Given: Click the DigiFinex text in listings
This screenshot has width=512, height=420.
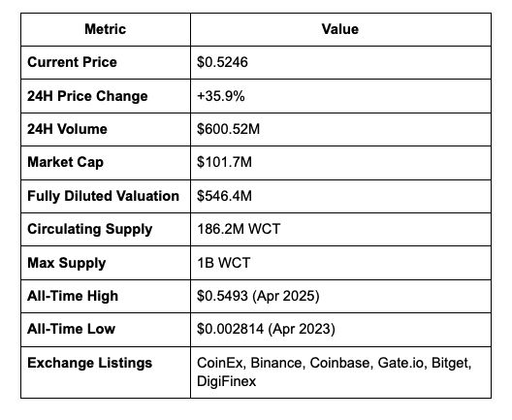Looking at the screenshot, I should pos(226,381).
